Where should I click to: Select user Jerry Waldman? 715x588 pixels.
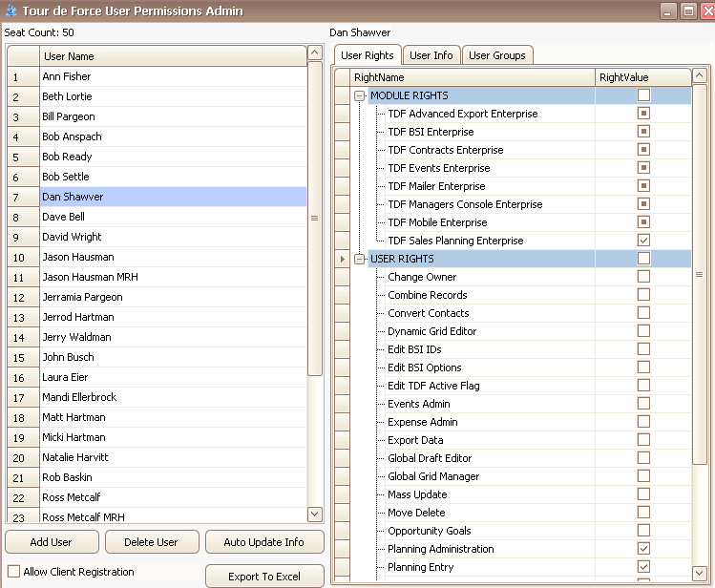pyautogui.click(x=173, y=337)
